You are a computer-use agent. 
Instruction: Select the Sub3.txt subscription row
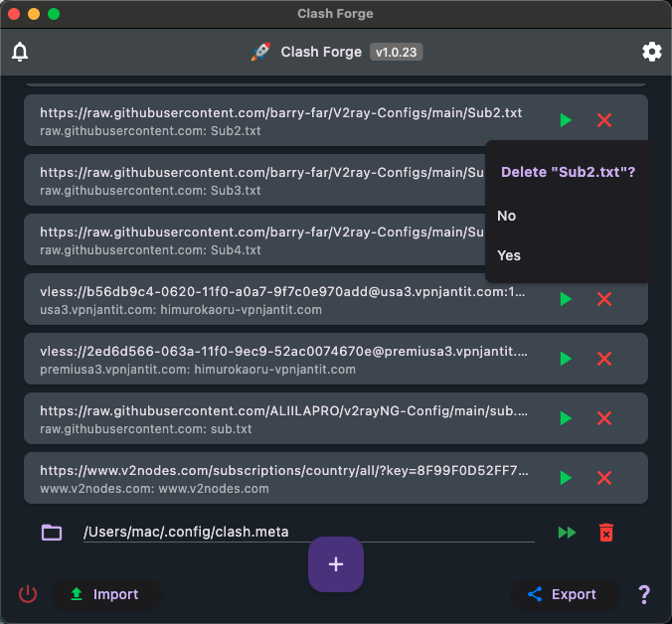point(254,180)
